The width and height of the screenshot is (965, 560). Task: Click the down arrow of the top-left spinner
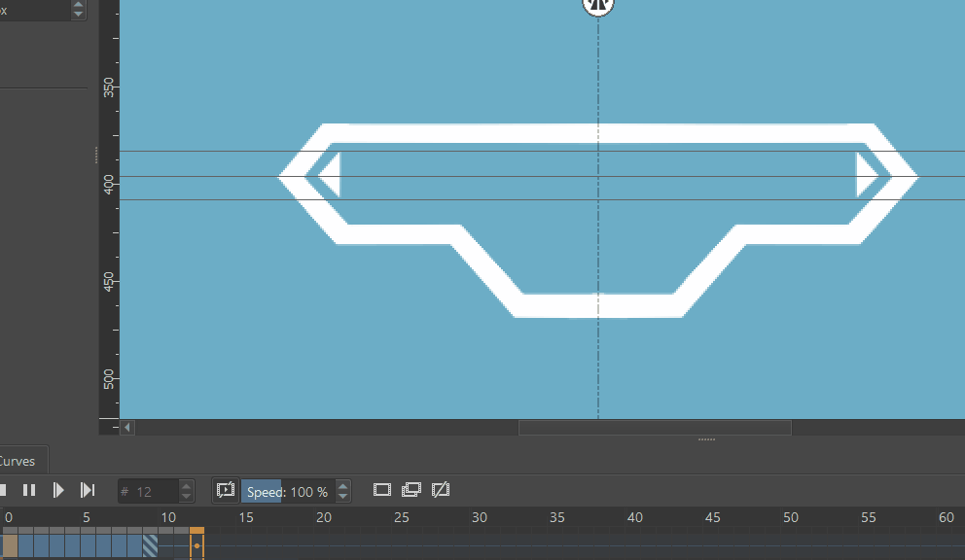point(76,15)
